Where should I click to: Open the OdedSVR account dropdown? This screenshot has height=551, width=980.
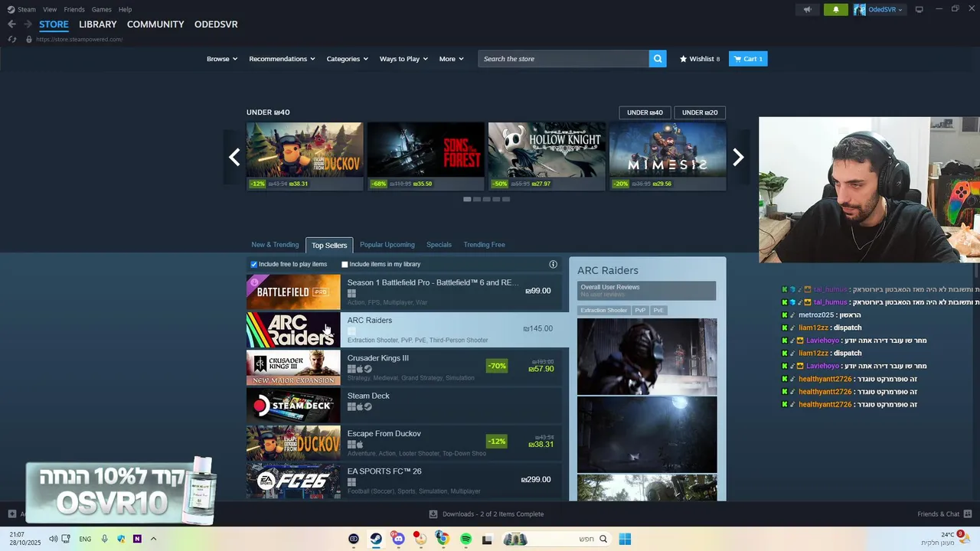click(x=885, y=10)
